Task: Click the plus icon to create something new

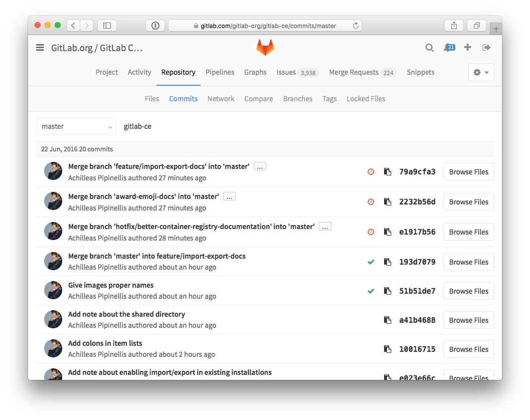Action: point(467,47)
